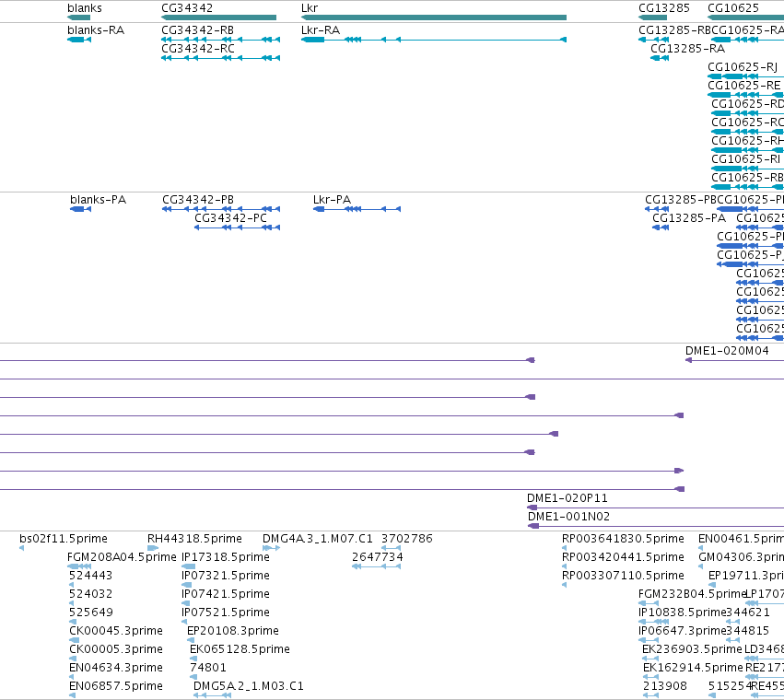This screenshot has width=784, height=700.
Task: Select EST entry 213908
Action: point(665,686)
